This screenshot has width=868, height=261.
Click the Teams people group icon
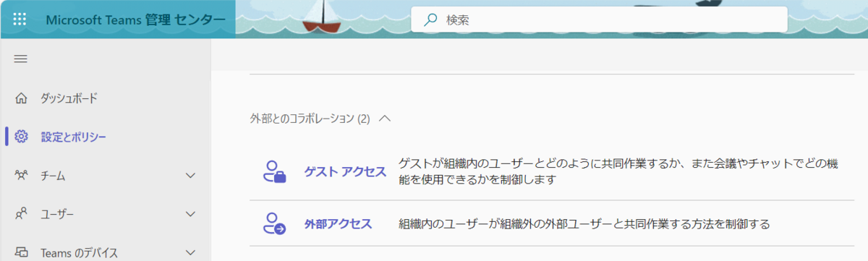point(21,176)
